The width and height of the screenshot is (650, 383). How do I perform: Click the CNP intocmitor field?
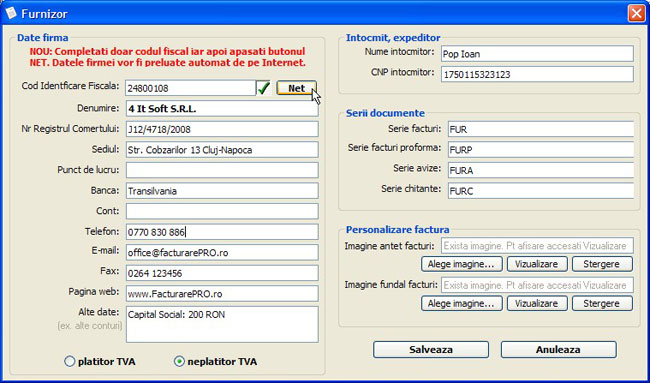[537, 74]
